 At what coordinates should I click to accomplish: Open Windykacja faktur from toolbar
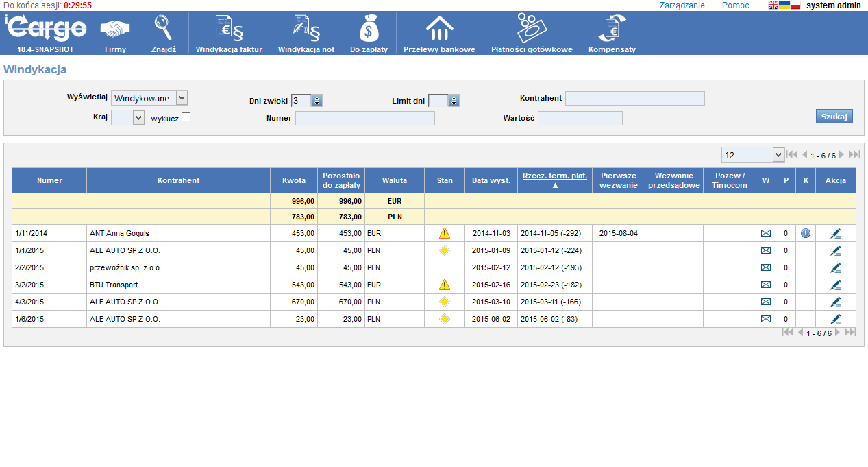pyautogui.click(x=229, y=29)
